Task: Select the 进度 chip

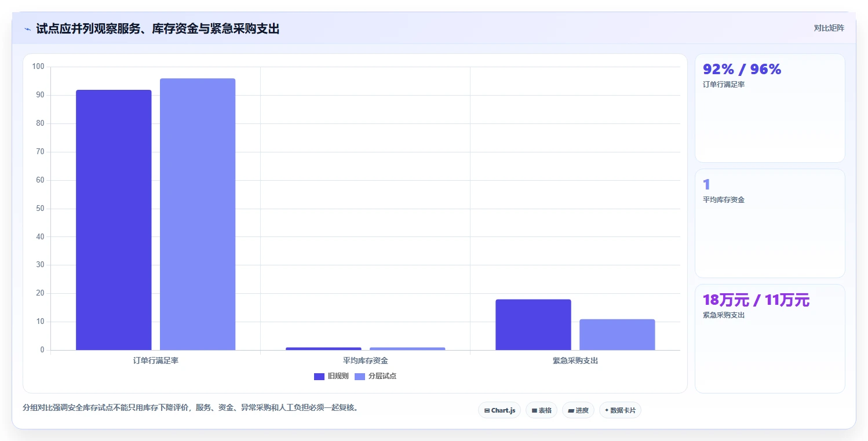Action: coord(578,410)
